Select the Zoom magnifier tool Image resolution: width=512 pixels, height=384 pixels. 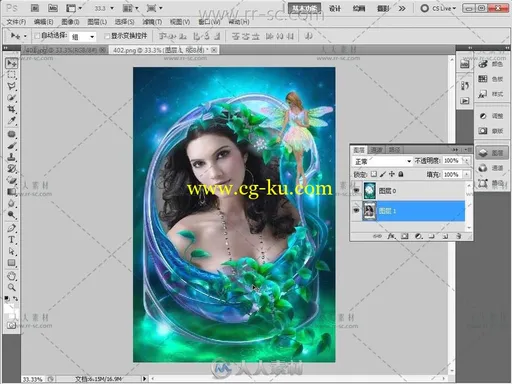12,287
